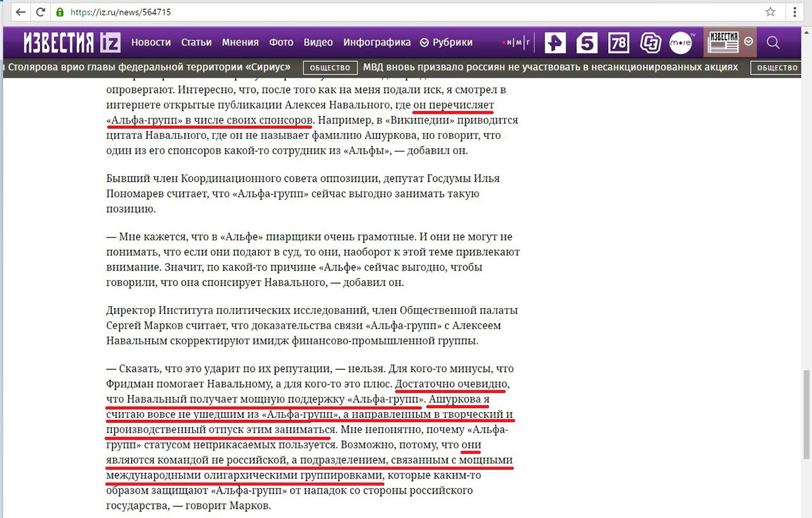Screen dimensions: 812x518
Task: Click the ОБЩЕСТВО tag on the ticker
Action: point(330,67)
